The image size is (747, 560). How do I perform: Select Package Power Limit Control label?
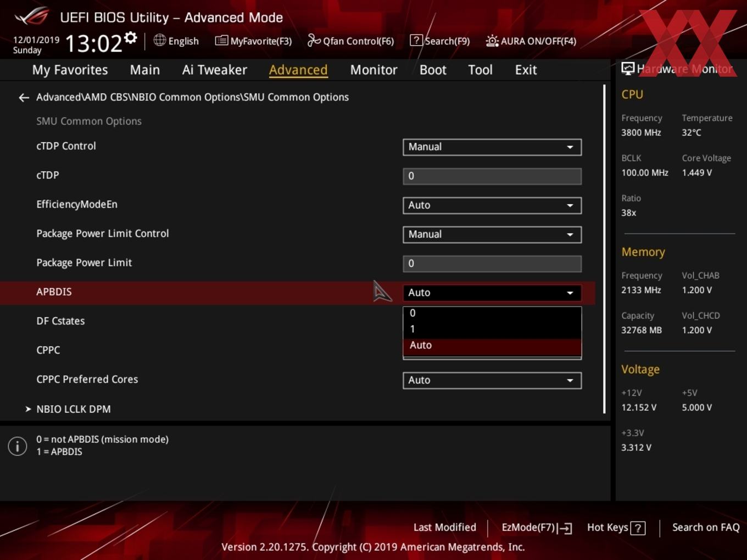point(103,233)
